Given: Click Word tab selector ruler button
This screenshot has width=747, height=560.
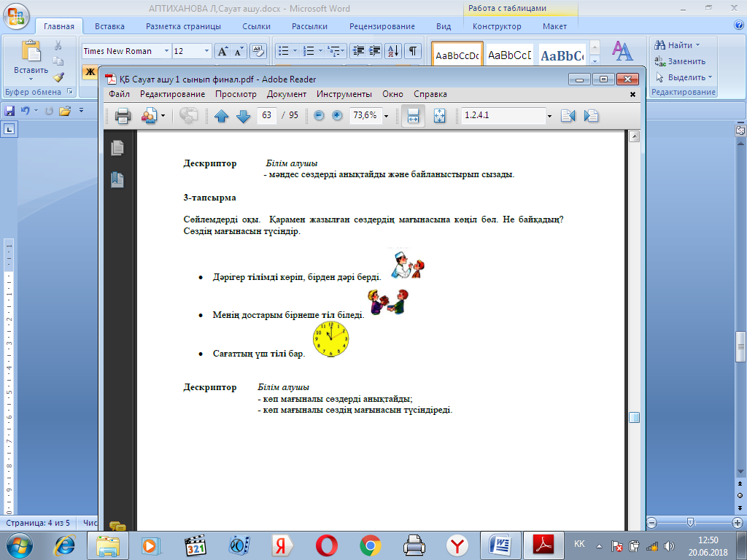Looking at the screenshot, I should (10, 129).
